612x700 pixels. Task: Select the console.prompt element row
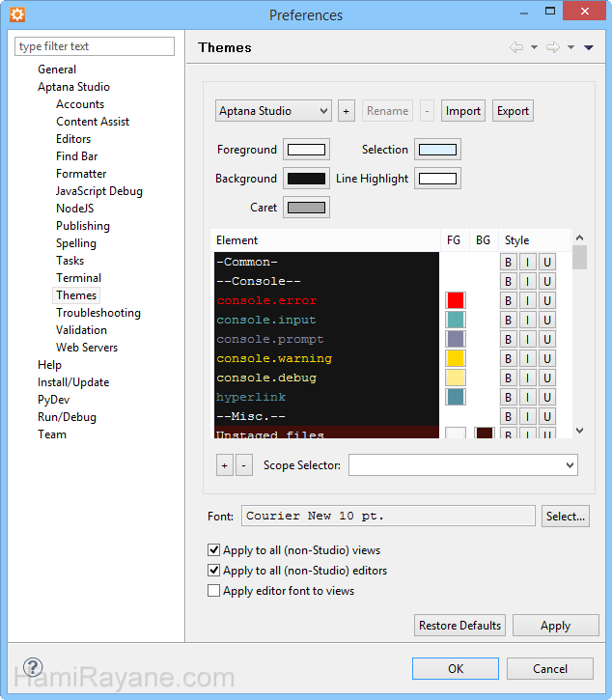coord(326,339)
